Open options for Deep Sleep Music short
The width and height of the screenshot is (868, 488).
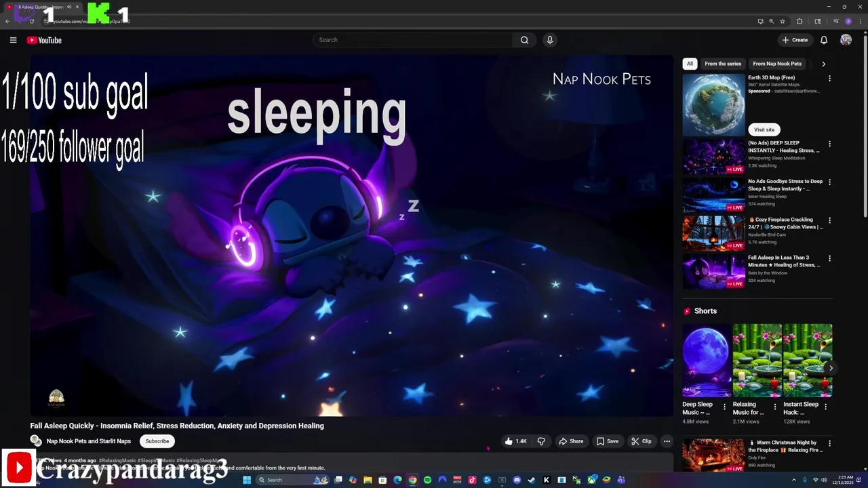point(724,407)
